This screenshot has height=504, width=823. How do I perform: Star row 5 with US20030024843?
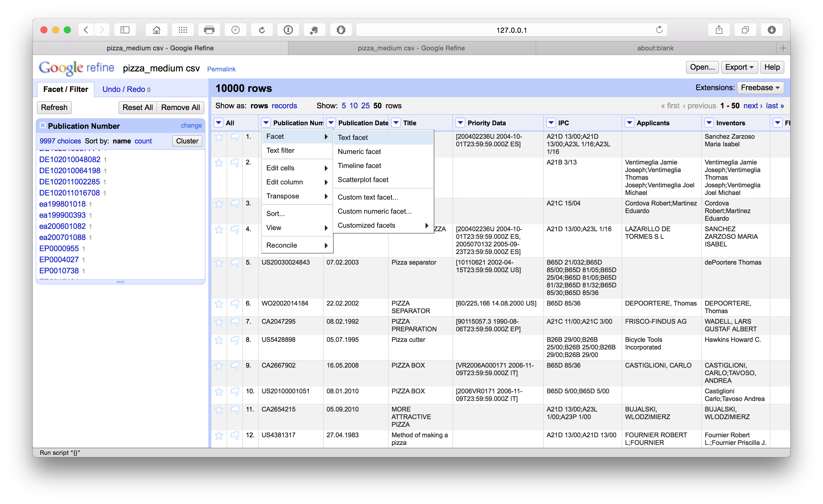tap(219, 263)
